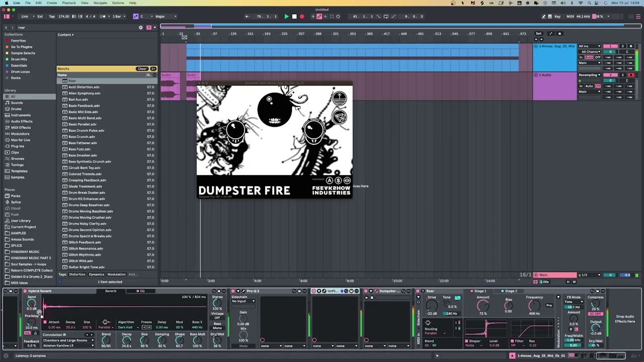Click the optimize arrangement height/width icon
644x362 pixels.
click(550, 34)
